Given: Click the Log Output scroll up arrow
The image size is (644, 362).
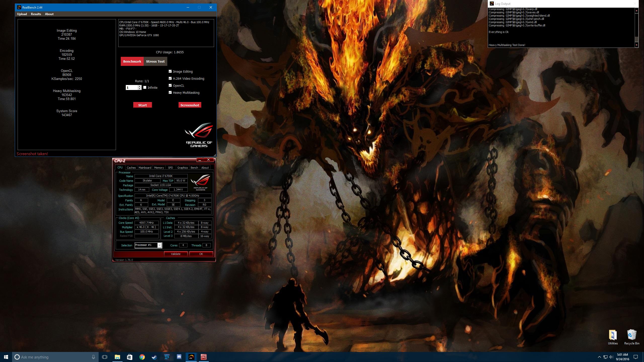Looking at the screenshot, I should click(x=636, y=10).
